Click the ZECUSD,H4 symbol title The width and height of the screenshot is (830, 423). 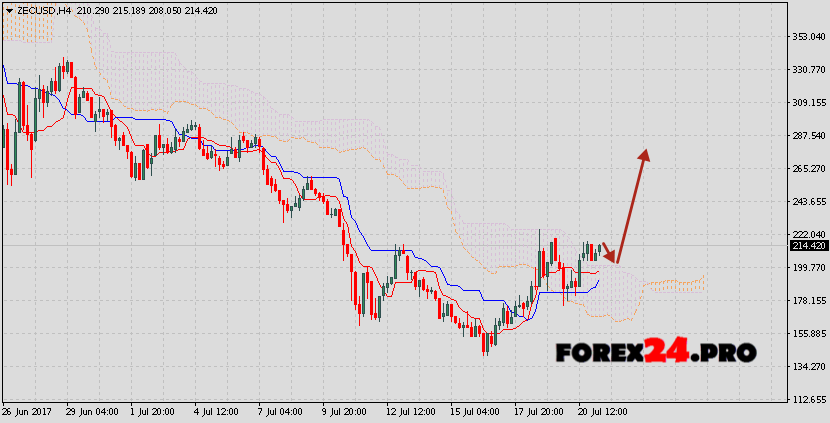(x=41, y=10)
